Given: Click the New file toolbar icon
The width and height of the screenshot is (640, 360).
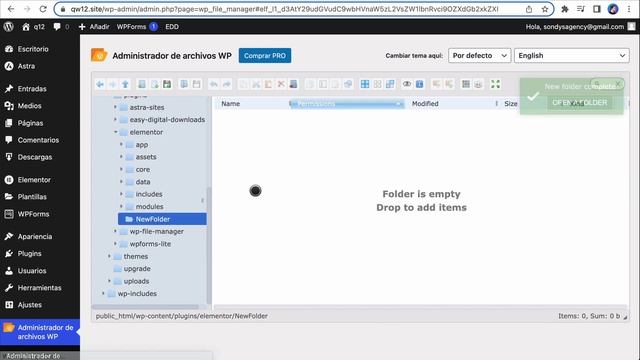Looking at the screenshot, I should pos(155,84).
